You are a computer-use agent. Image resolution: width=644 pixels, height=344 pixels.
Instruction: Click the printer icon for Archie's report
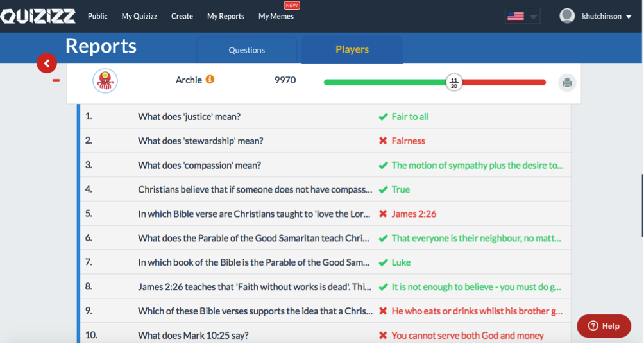(567, 83)
